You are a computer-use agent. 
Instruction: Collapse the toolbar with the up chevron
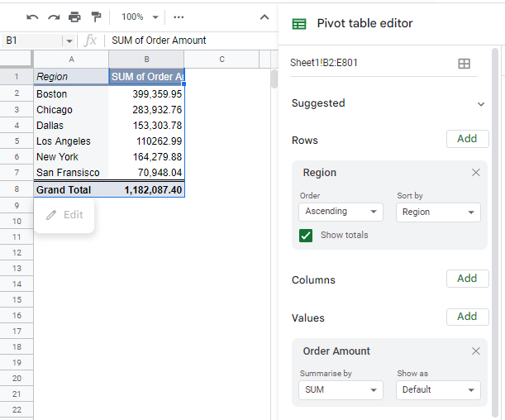click(264, 17)
